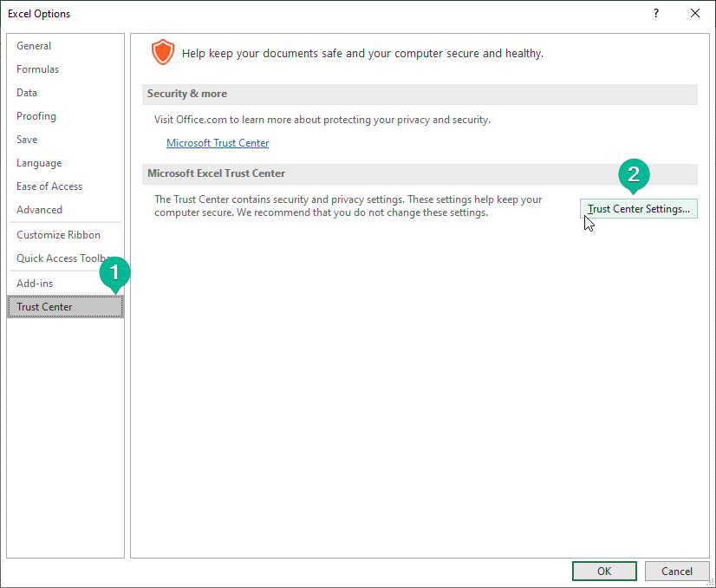Viewport: 716px width, 588px height.
Task: Go to the Data options category
Action: pyautogui.click(x=65, y=92)
